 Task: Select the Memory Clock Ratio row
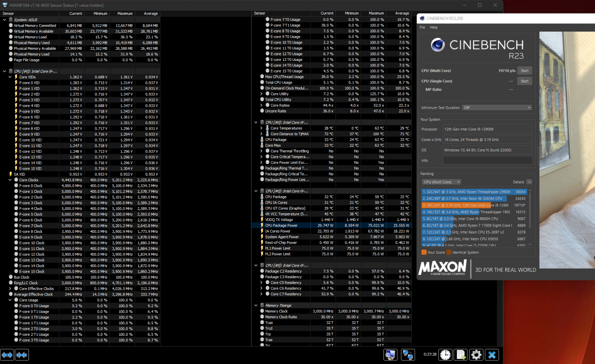tap(332, 317)
